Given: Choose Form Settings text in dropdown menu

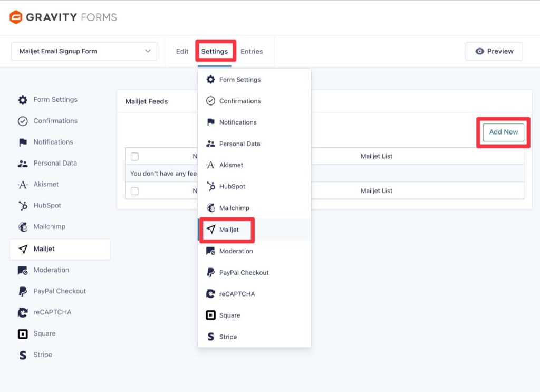Looking at the screenshot, I should [x=240, y=80].
